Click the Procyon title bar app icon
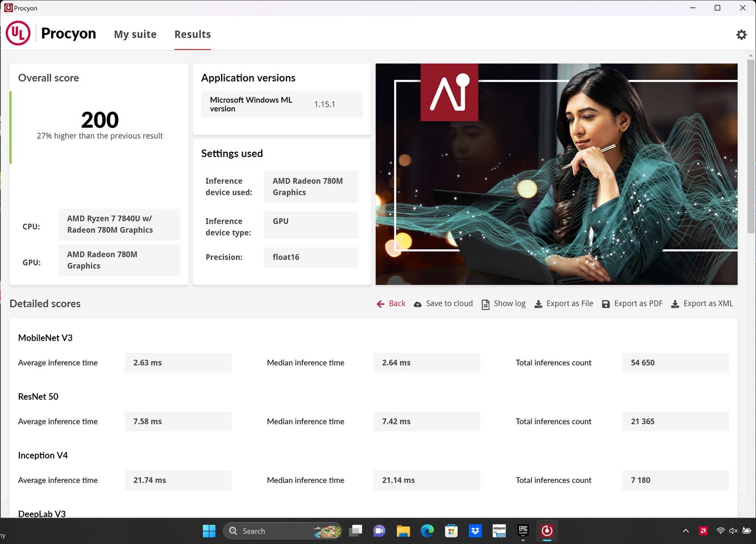The height and width of the screenshot is (544, 756). click(8, 8)
